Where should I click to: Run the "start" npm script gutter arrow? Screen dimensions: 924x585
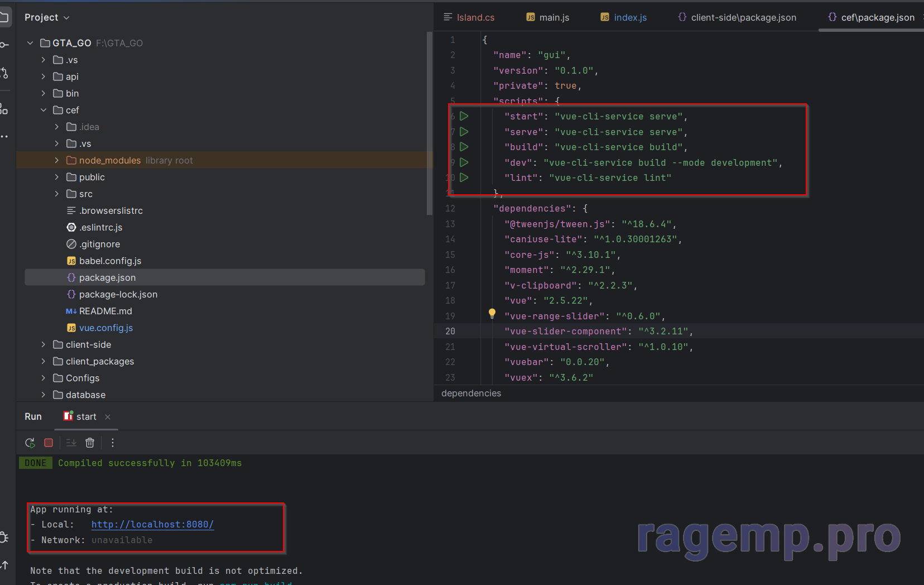[464, 116]
